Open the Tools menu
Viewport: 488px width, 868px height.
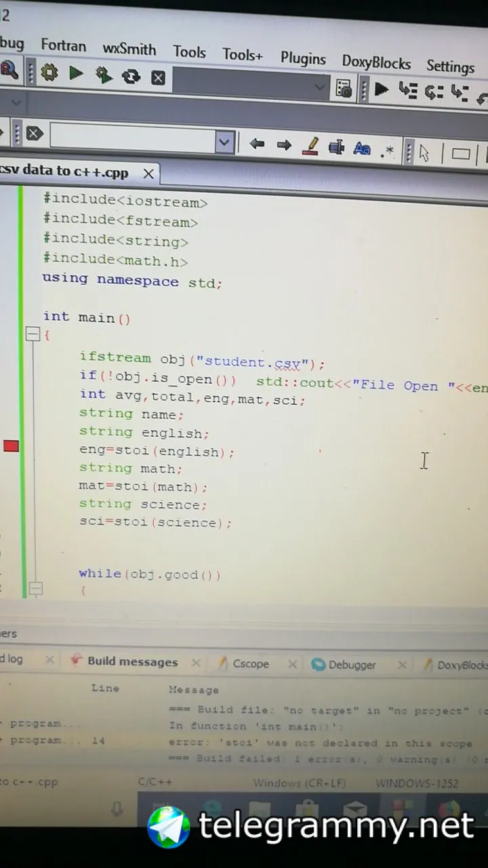point(189,52)
